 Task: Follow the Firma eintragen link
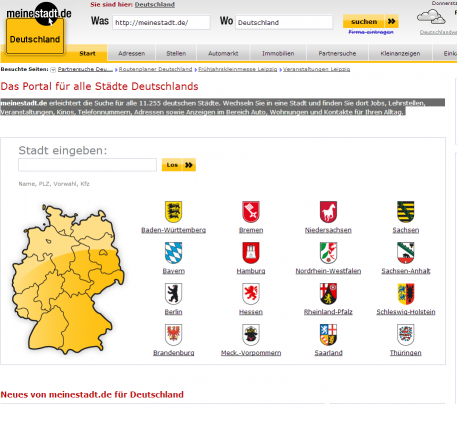(371, 32)
